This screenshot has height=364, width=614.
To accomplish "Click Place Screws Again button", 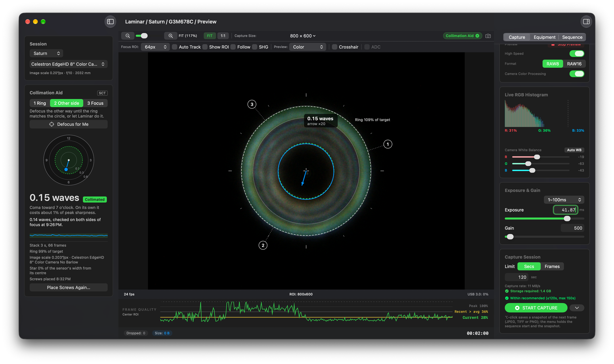I will tap(68, 287).
